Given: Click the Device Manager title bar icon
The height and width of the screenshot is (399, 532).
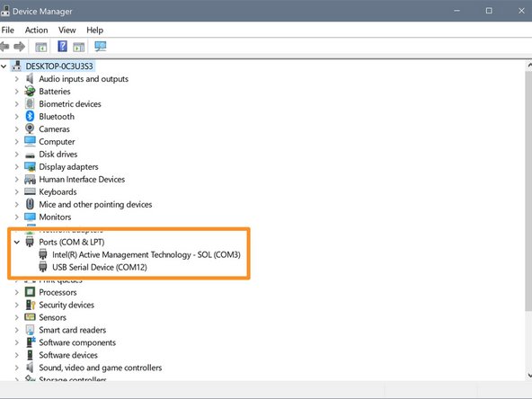Looking at the screenshot, I should (x=4, y=11).
